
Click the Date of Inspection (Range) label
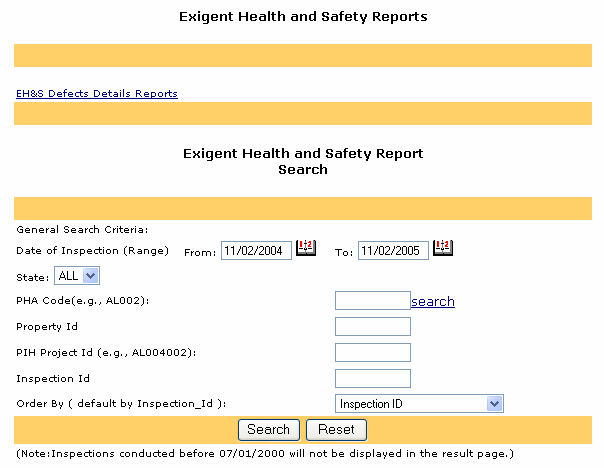coord(93,250)
